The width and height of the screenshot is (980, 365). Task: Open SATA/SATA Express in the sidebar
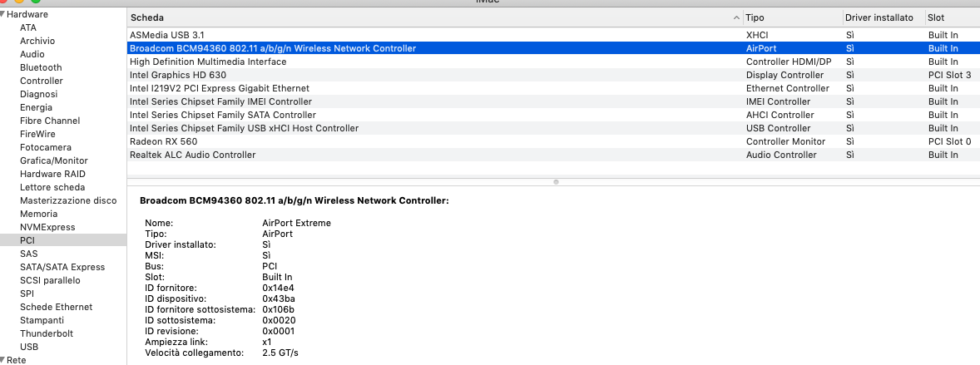(x=62, y=267)
